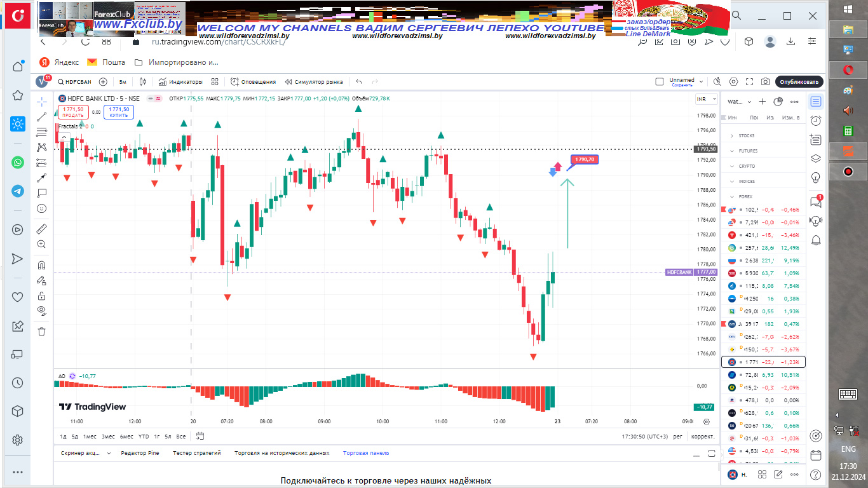This screenshot has height=488, width=868.
Task: Take a chart snapshot with camera icon
Action: point(766,82)
